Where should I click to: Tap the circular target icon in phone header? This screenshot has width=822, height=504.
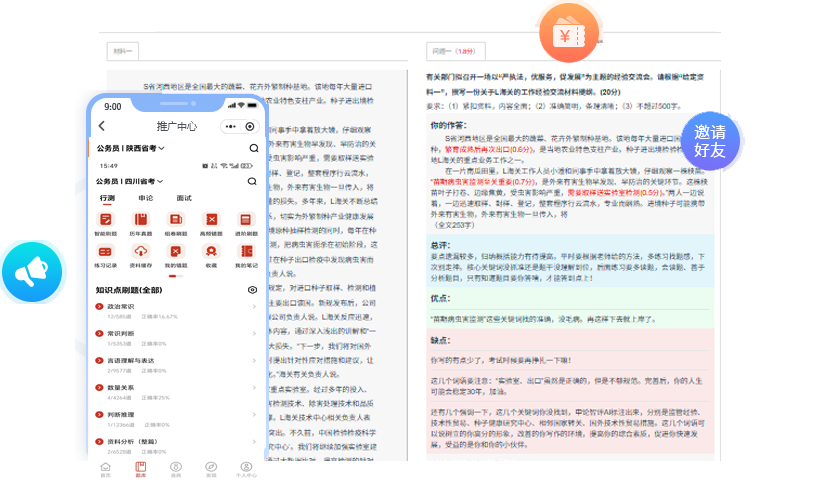coord(250,126)
